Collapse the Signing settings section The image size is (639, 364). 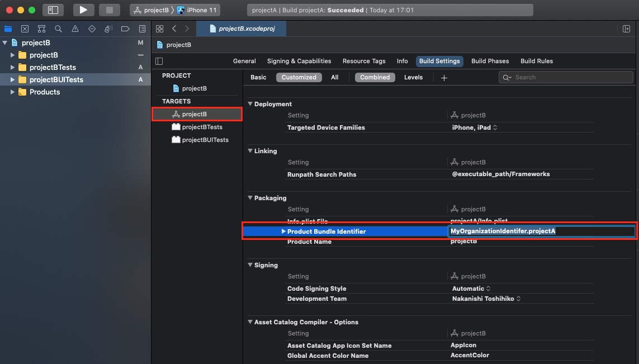coord(250,265)
